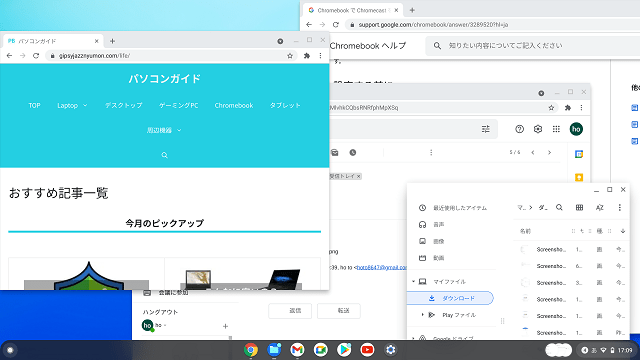Go to newer message arrow in Gmail

[533, 152]
